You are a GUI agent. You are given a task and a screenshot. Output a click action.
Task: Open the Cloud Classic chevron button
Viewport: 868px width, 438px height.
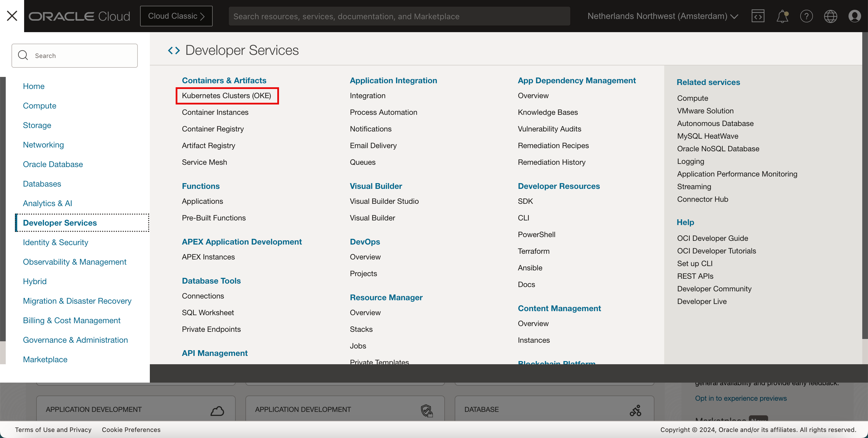tap(176, 16)
